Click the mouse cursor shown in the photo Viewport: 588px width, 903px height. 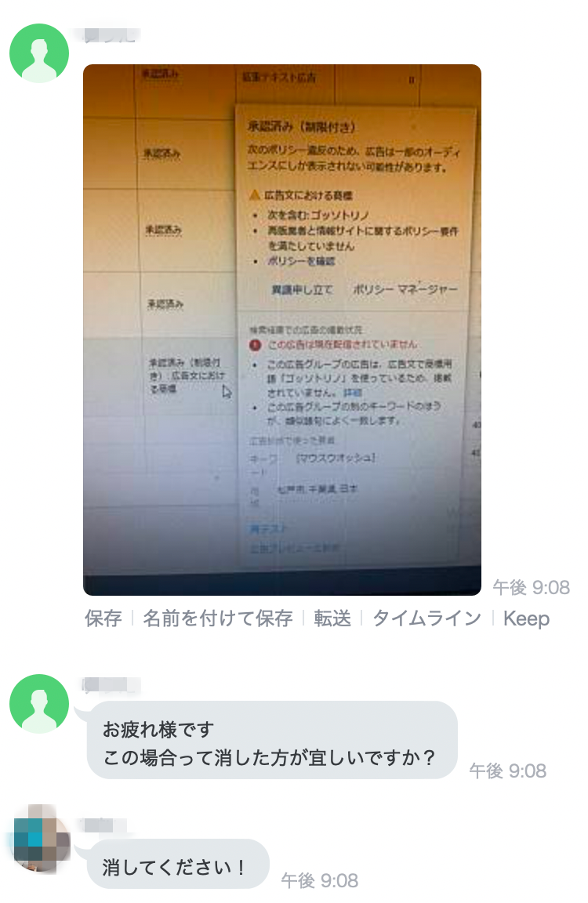tap(227, 392)
